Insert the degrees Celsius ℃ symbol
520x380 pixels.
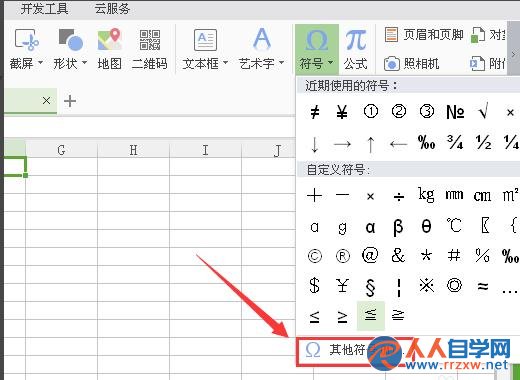click(x=454, y=226)
